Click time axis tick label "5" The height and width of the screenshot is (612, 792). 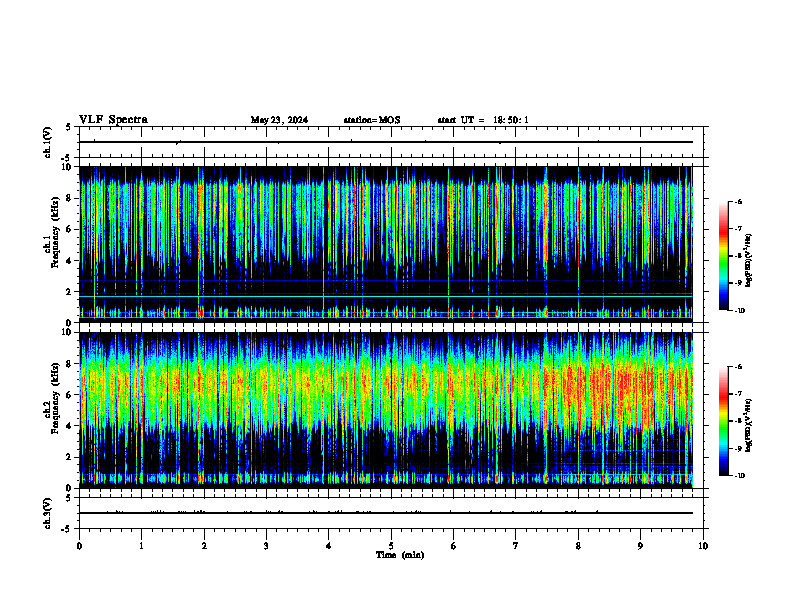click(x=391, y=546)
